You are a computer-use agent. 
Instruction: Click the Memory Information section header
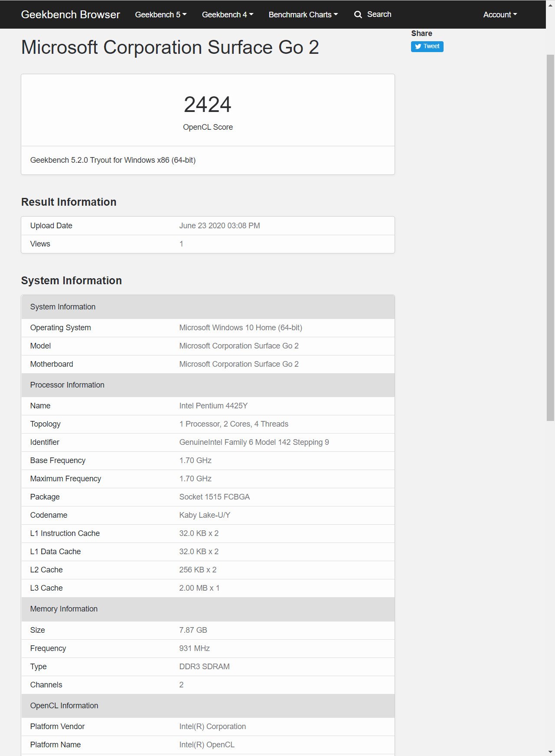click(64, 609)
